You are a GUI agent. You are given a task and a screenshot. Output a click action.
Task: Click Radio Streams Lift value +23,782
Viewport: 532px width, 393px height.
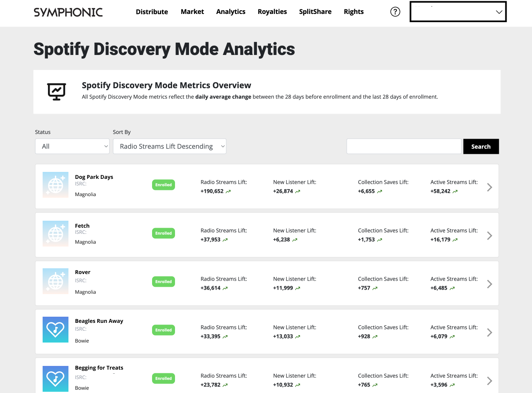(x=211, y=385)
